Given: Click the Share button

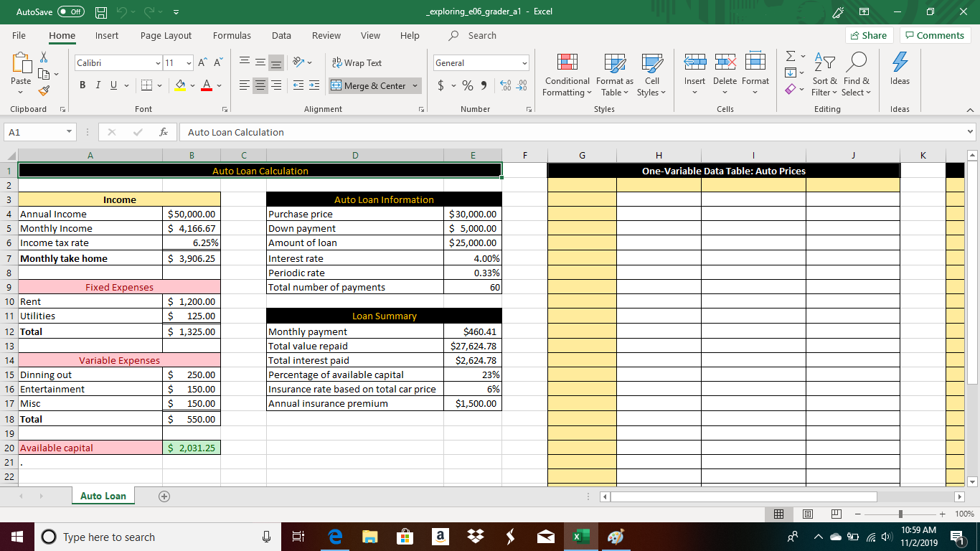Looking at the screenshot, I should pyautogui.click(x=868, y=35).
